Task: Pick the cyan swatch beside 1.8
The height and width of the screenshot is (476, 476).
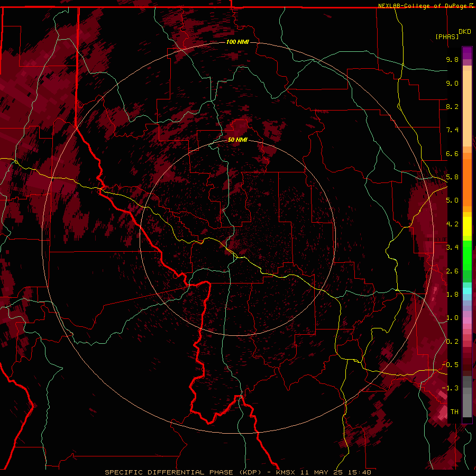Action: (467, 291)
